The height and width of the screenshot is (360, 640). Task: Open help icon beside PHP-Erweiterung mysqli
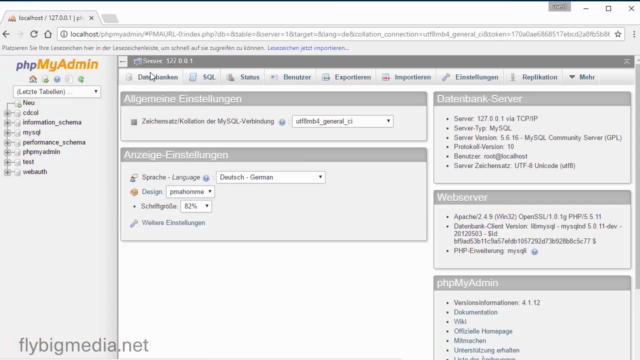pyautogui.click(x=534, y=251)
